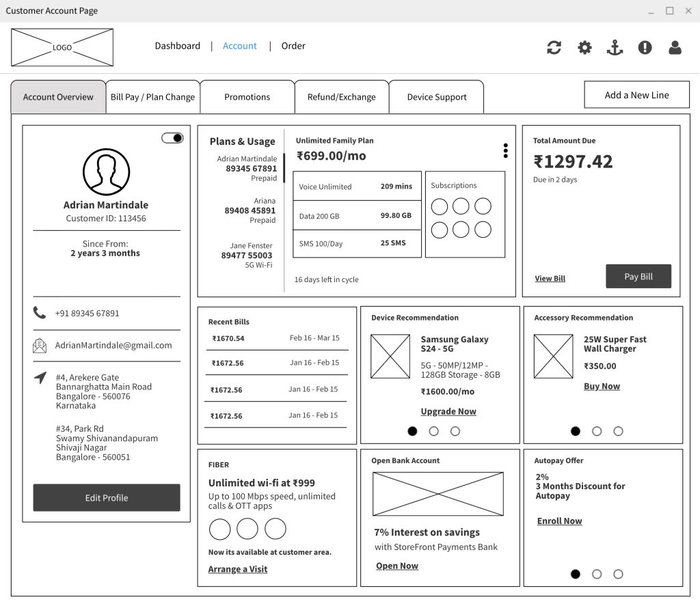Click the LOGO placeholder at top left
700x608 pixels.
62,47
